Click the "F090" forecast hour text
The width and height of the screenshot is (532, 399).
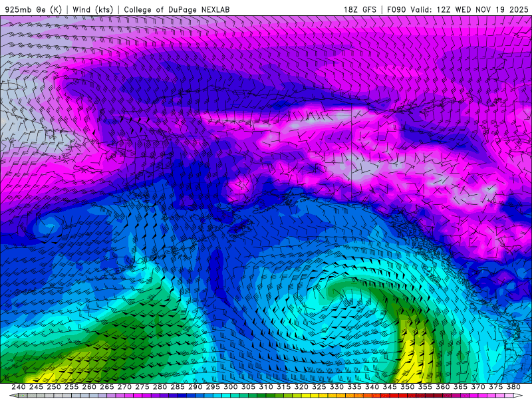tap(396, 9)
